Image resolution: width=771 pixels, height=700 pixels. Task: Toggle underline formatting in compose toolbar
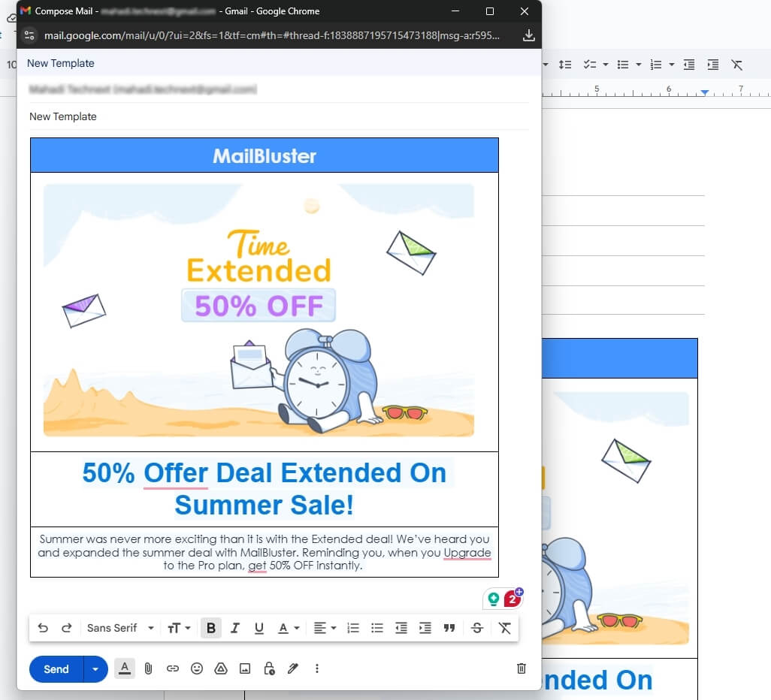click(x=259, y=628)
